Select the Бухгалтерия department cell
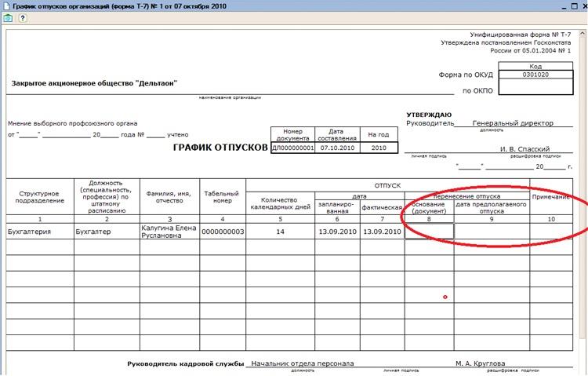The height and width of the screenshot is (376, 588). (x=39, y=232)
